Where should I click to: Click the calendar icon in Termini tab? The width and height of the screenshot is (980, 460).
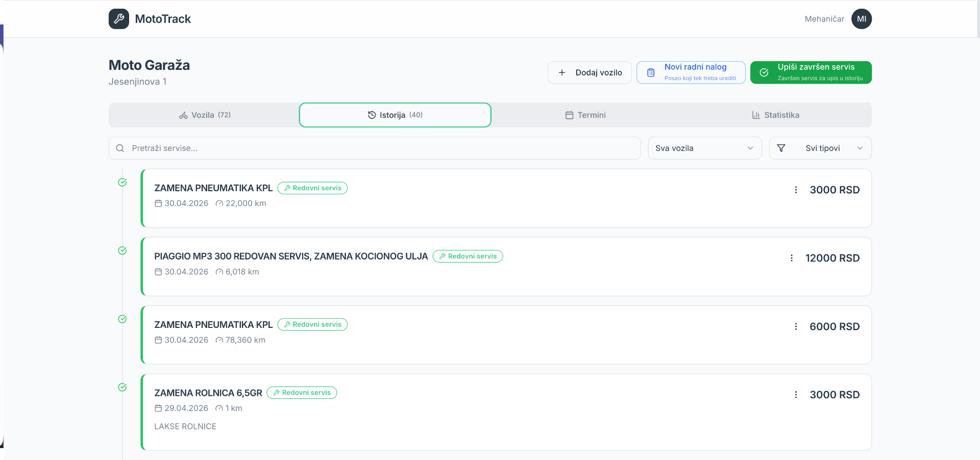(x=570, y=115)
